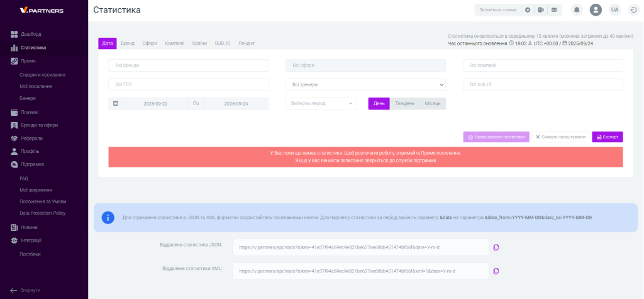Select the 'Місяць' grouping toggle
The width and height of the screenshot is (644, 299).
pyautogui.click(x=433, y=103)
